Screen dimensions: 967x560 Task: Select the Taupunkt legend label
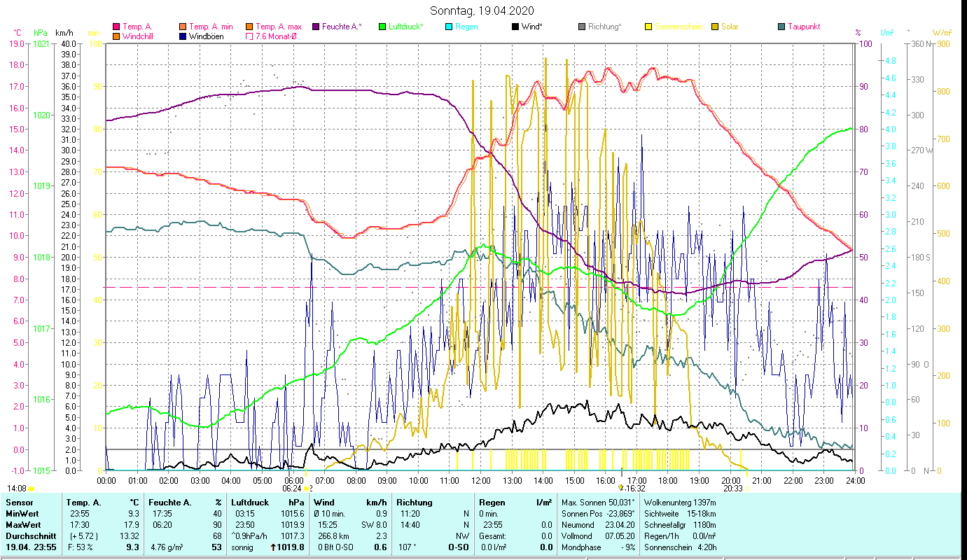coord(804,27)
